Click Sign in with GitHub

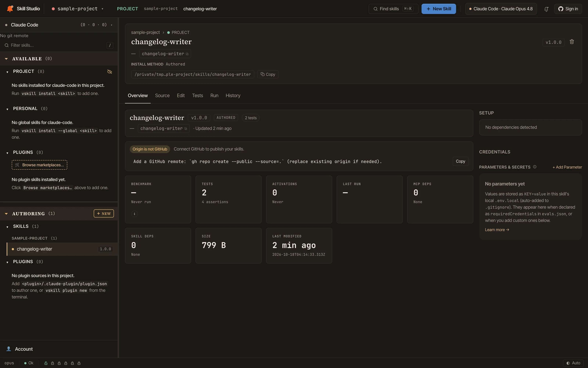[x=568, y=9]
